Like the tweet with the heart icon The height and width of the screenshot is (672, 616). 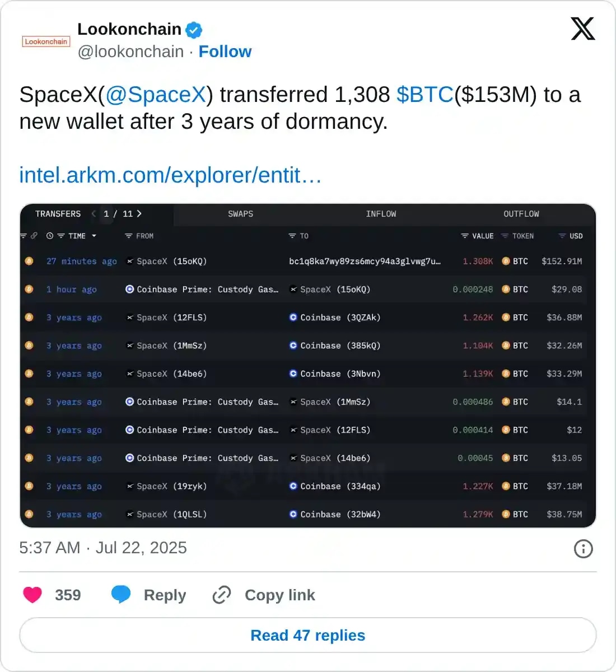click(x=32, y=595)
